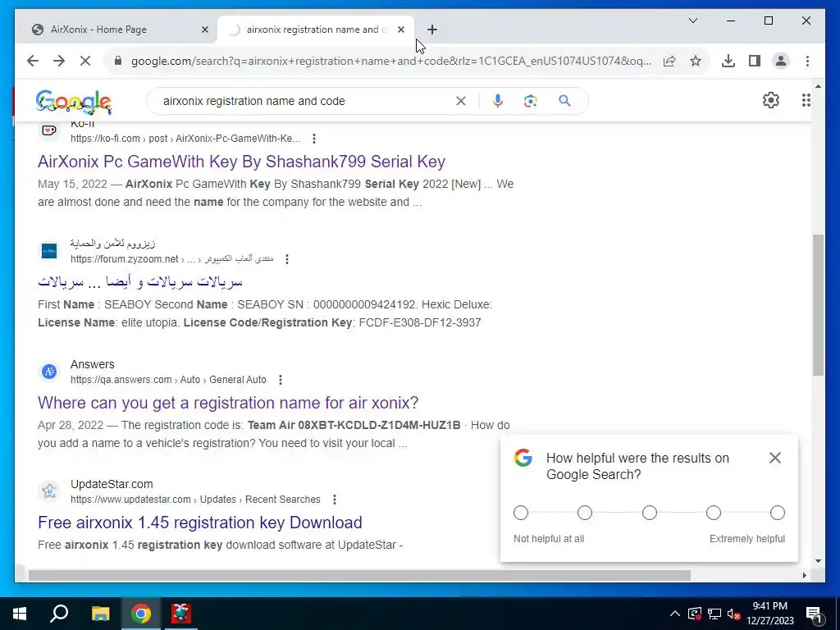Submit the search with the magnifier icon

coord(564,101)
